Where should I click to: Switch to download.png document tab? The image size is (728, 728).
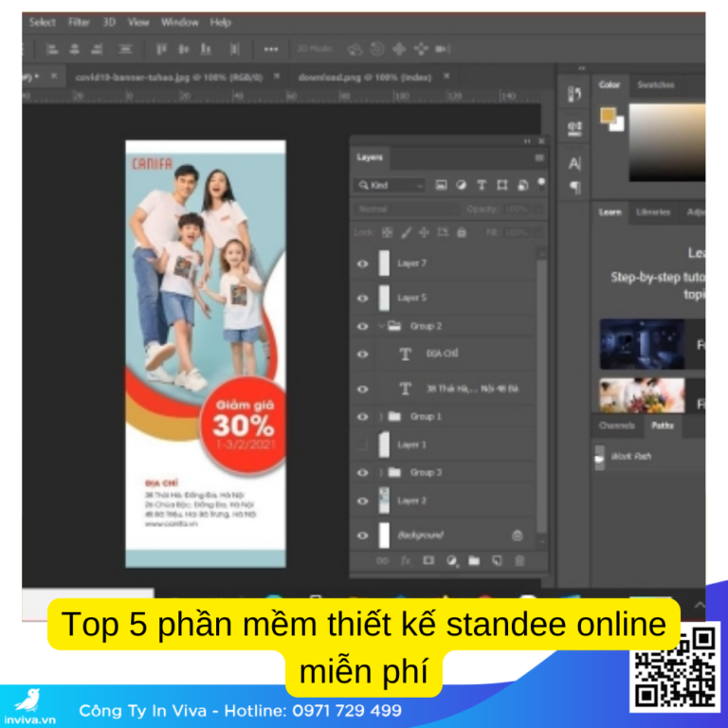[x=364, y=77]
